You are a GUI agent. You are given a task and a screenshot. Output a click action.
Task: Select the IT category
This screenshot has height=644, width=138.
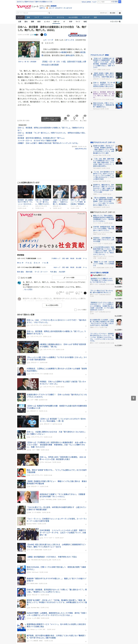tap(64, 21)
